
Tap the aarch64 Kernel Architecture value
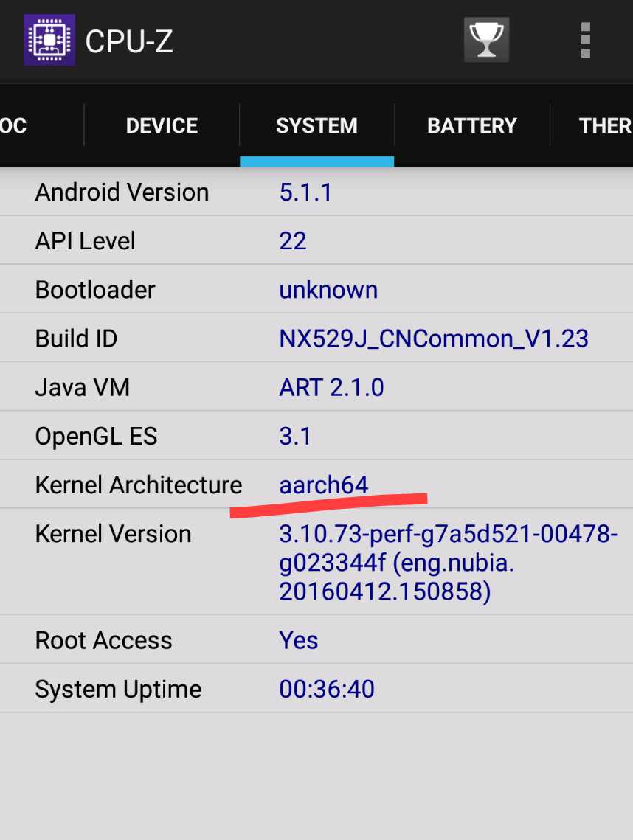tap(324, 485)
